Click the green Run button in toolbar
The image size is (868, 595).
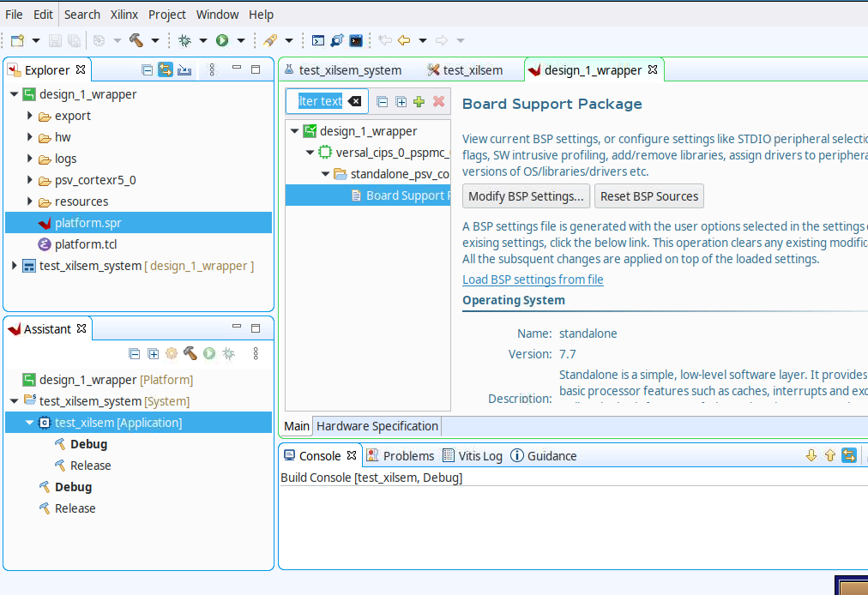[222, 40]
